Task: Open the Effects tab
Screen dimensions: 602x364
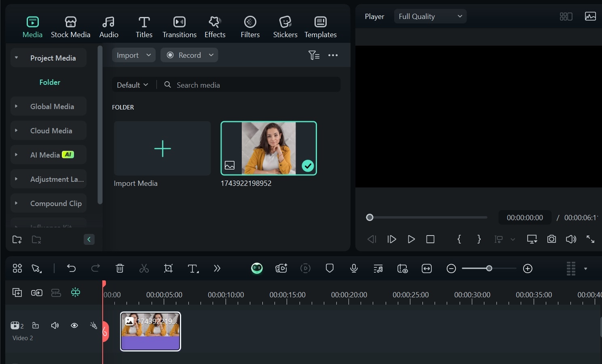Action: pyautogui.click(x=215, y=27)
